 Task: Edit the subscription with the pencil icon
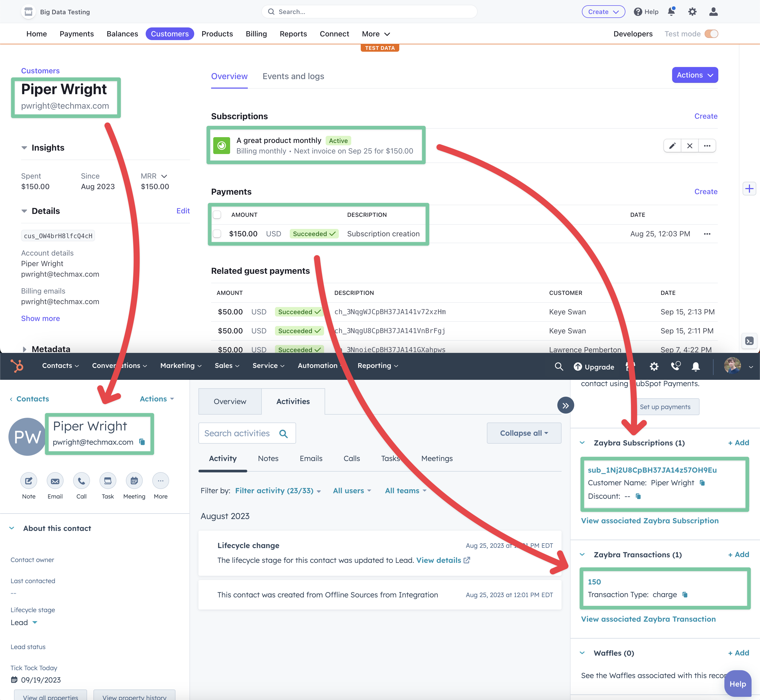pyautogui.click(x=672, y=145)
